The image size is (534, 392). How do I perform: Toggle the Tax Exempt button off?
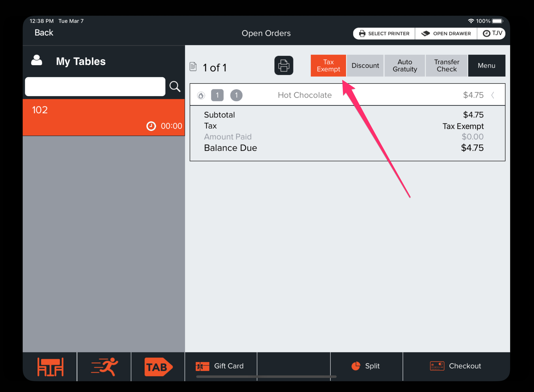(328, 65)
